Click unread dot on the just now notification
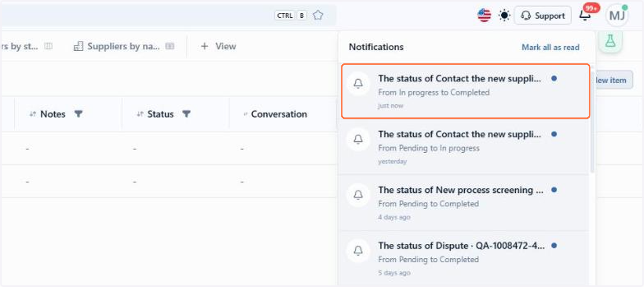The image size is (644, 287). coord(554,78)
